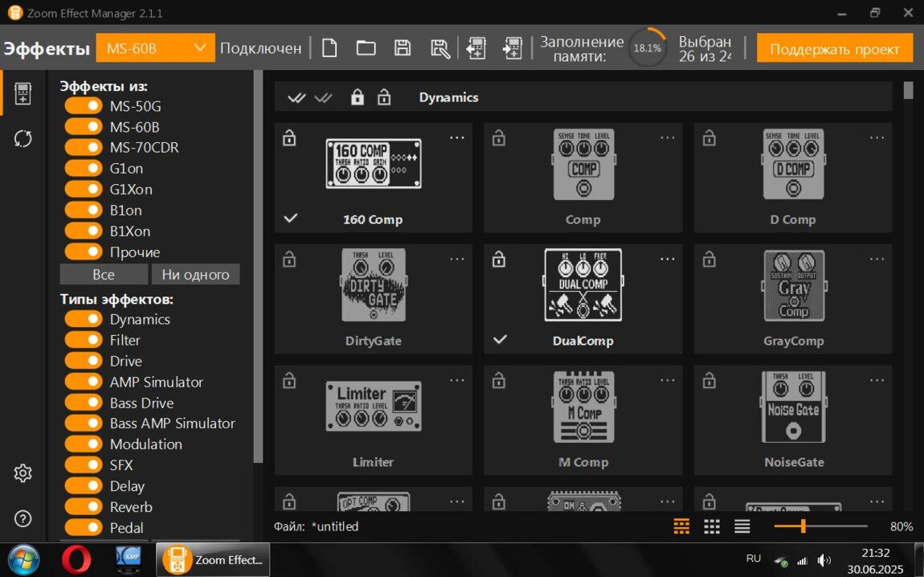Select the D Comp effect thumbnail
The image size is (924, 577).
point(793,165)
